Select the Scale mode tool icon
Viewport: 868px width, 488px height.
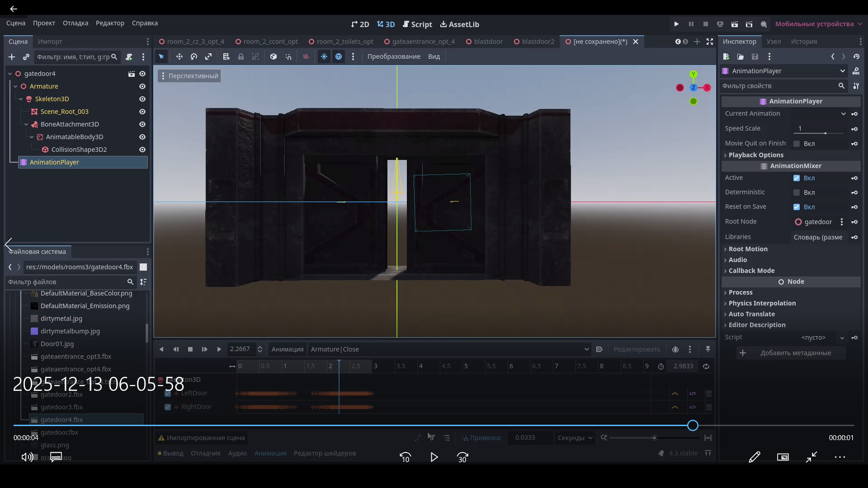[208, 56]
